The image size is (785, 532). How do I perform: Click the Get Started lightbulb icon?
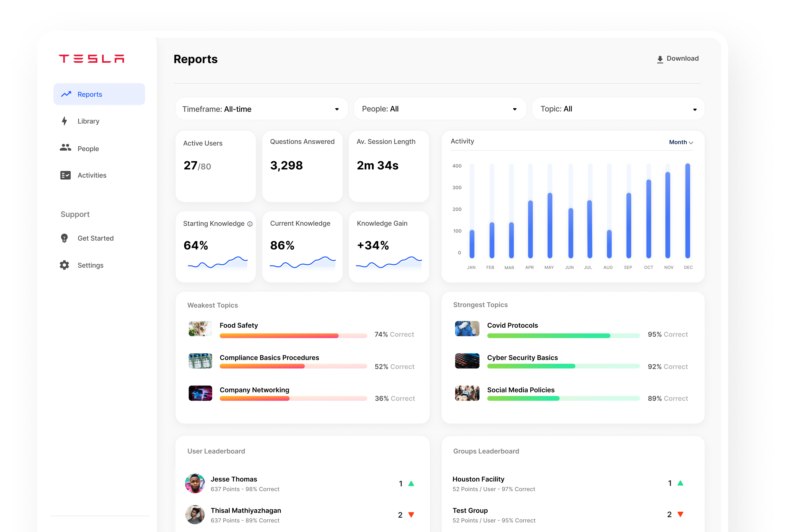click(x=64, y=238)
